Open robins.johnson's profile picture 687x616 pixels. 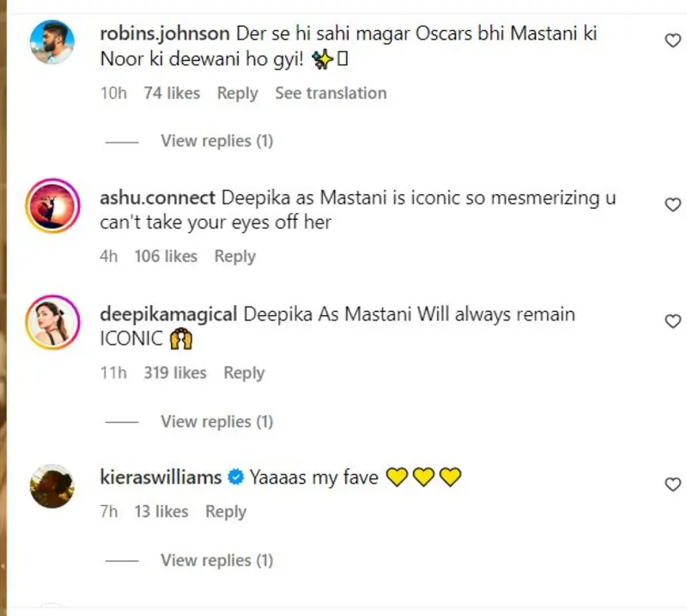coord(52,41)
